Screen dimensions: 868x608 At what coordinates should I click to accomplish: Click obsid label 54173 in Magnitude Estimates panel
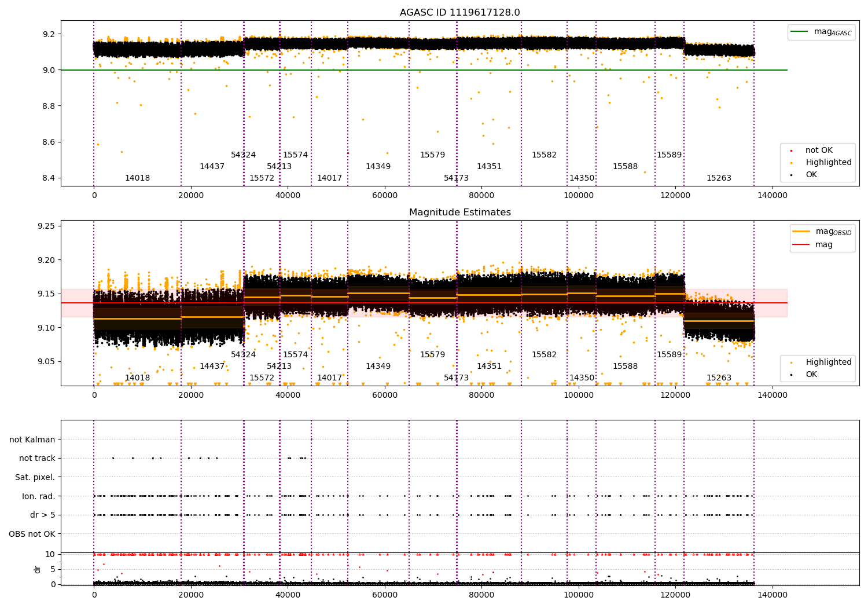click(456, 378)
